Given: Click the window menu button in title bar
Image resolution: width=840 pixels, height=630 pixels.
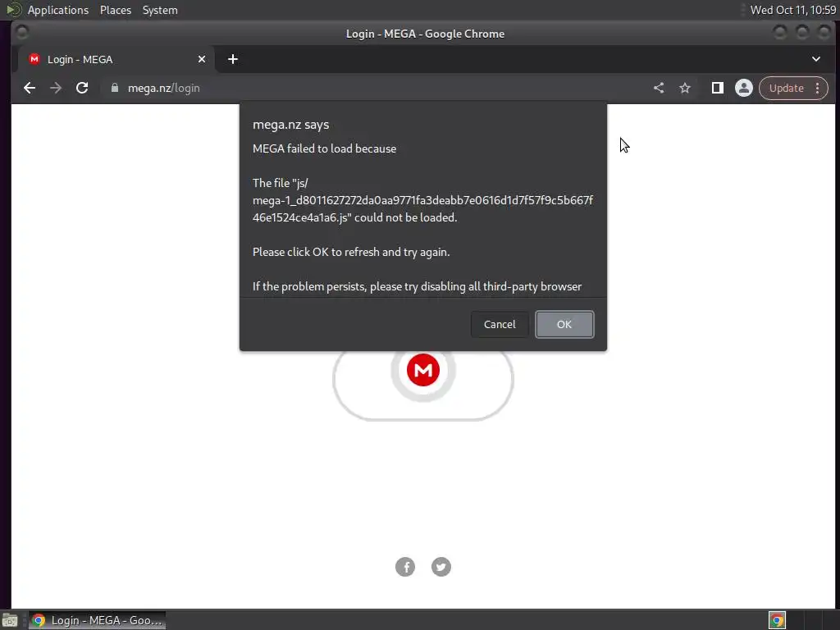Looking at the screenshot, I should click(x=22, y=33).
